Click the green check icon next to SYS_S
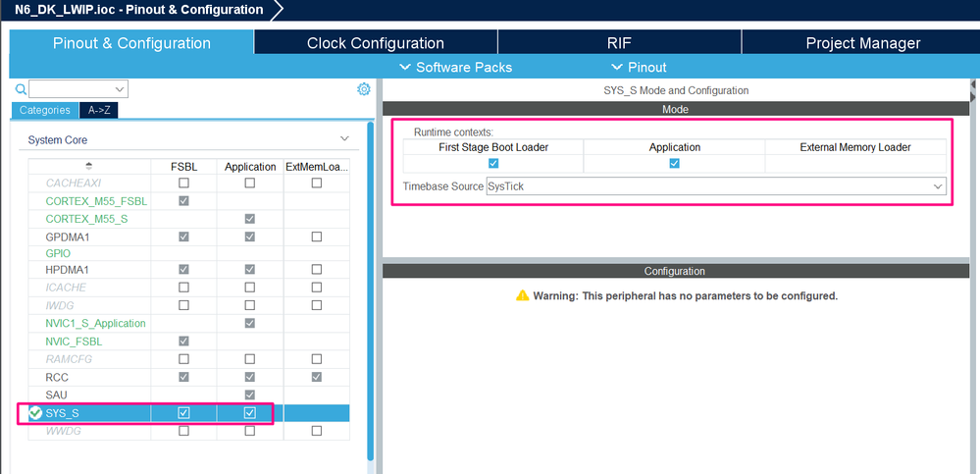This screenshot has width=980, height=474. click(35, 413)
